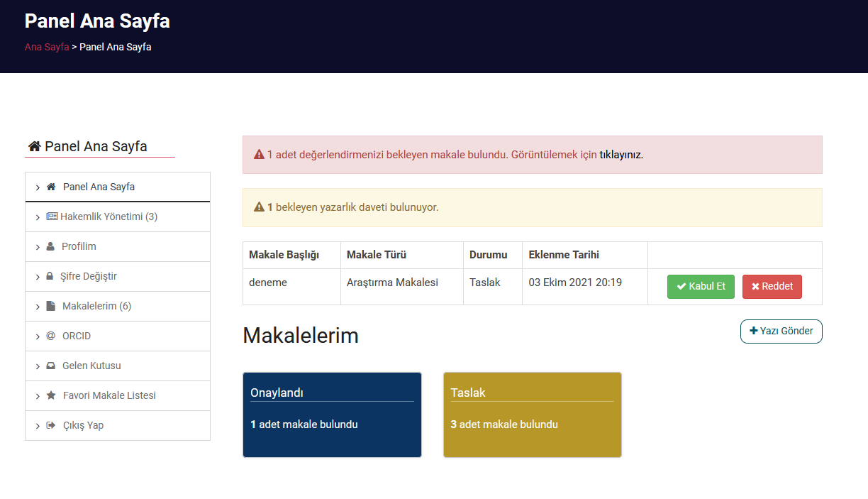This screenshot has width=868, height=499.
Task: Click home icon beside Panel Ana Sayfa menu item
Action: coord(50,187)
